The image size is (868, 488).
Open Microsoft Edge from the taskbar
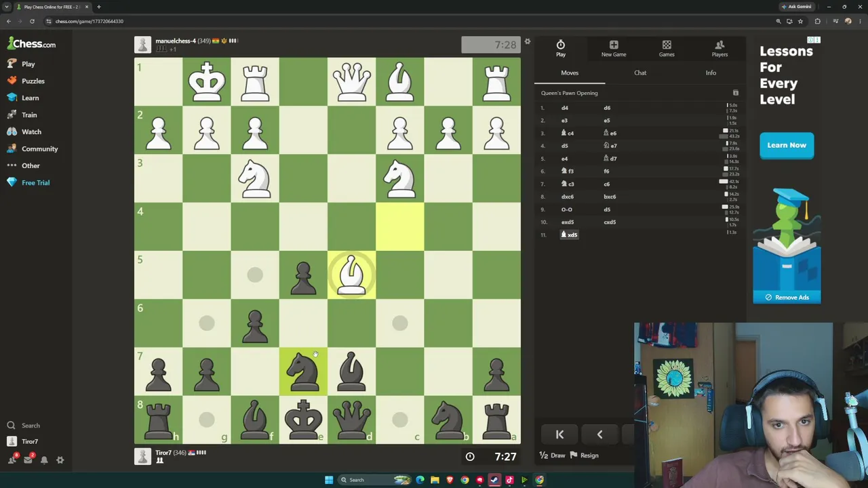(420, 480)
